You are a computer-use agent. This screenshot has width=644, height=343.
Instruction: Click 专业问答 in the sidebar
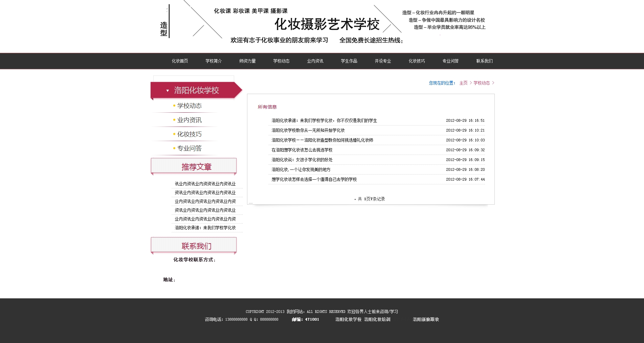tap(189, 148)
